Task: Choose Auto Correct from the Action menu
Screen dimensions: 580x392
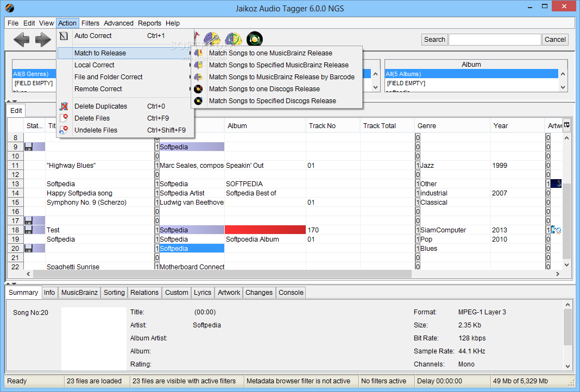Action: [x=125, y=35]
